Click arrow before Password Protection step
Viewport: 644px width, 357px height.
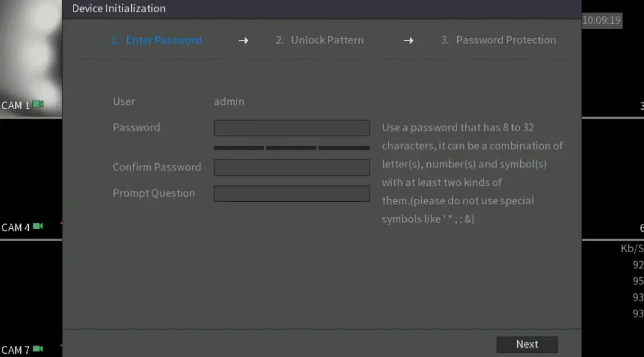point(408,40)
